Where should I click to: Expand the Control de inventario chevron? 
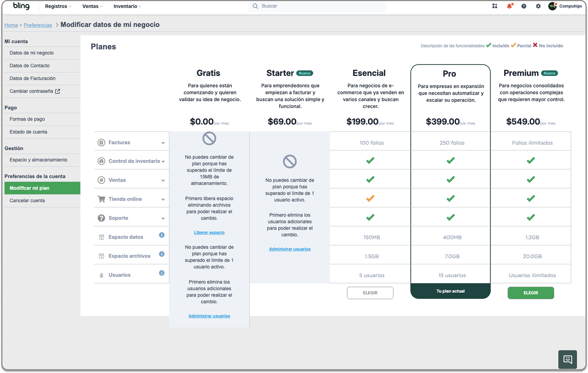coord(163,161)
